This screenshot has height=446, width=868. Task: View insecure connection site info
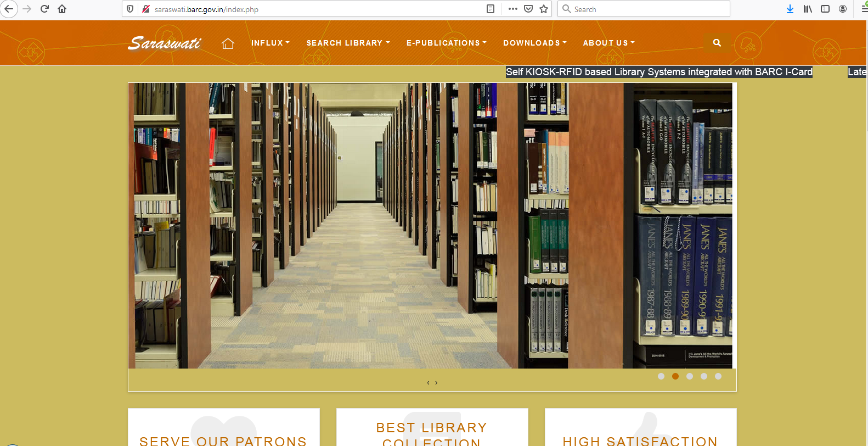click(x=145, y=9)
